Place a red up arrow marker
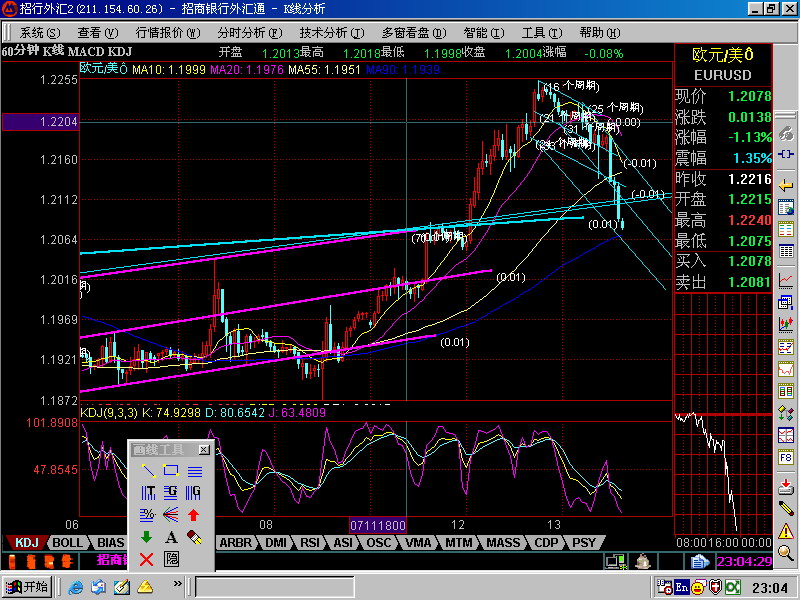800x600 pixels. point(193,515)
